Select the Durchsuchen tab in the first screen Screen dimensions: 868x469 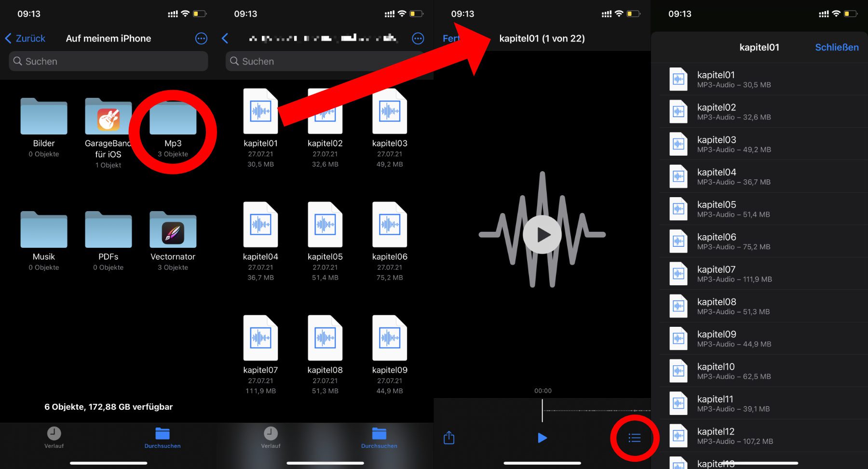163,438
